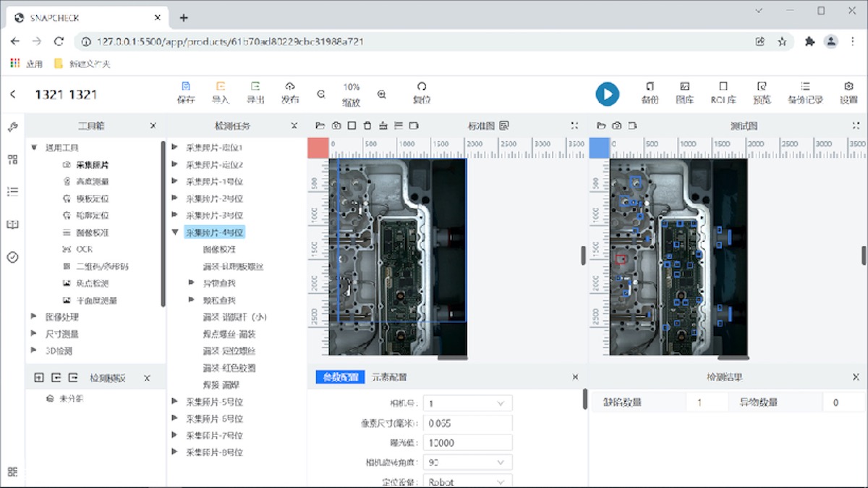Close the parameter configuration panel
Image resolution: width=868 pixels, height=488 pixels.
point(576,377)
